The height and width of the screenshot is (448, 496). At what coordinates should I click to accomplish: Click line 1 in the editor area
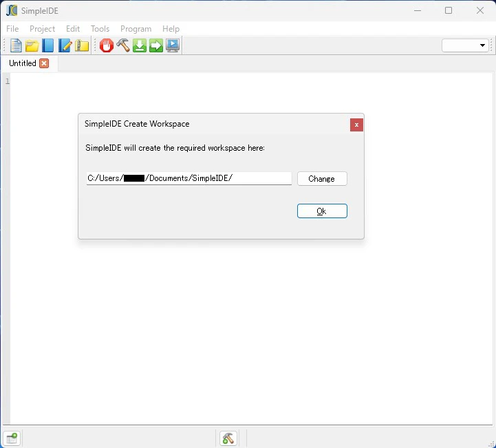coord(252,81)
